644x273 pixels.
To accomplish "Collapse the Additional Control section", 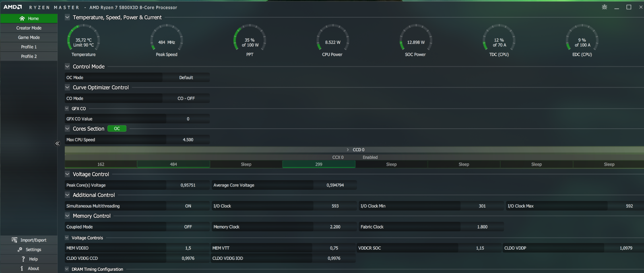I will pos(67,195).
